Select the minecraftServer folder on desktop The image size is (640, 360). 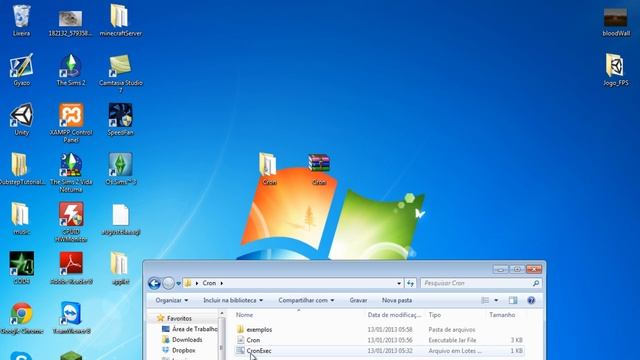tap(120, 20)
